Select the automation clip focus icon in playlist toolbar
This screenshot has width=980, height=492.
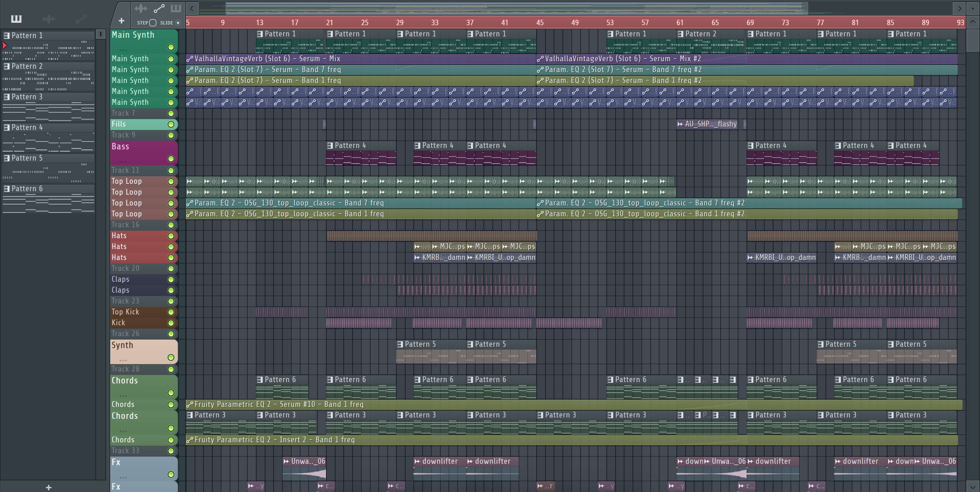pyautogui.click(x=159, y=8)
